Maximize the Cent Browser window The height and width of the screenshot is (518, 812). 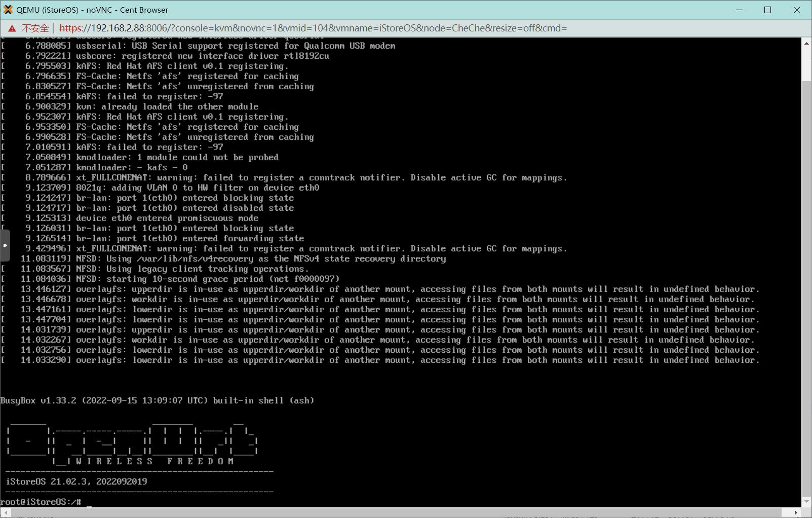(768, 10)
